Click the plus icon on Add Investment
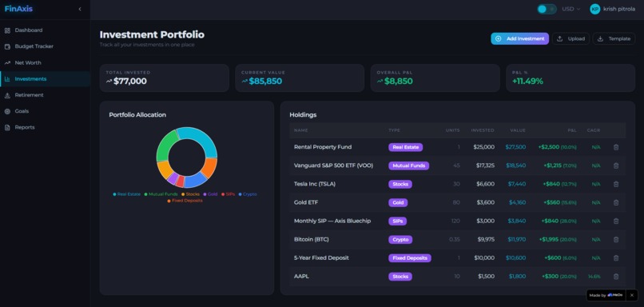The height and width of the screenshot is (307, 644). 499,38
